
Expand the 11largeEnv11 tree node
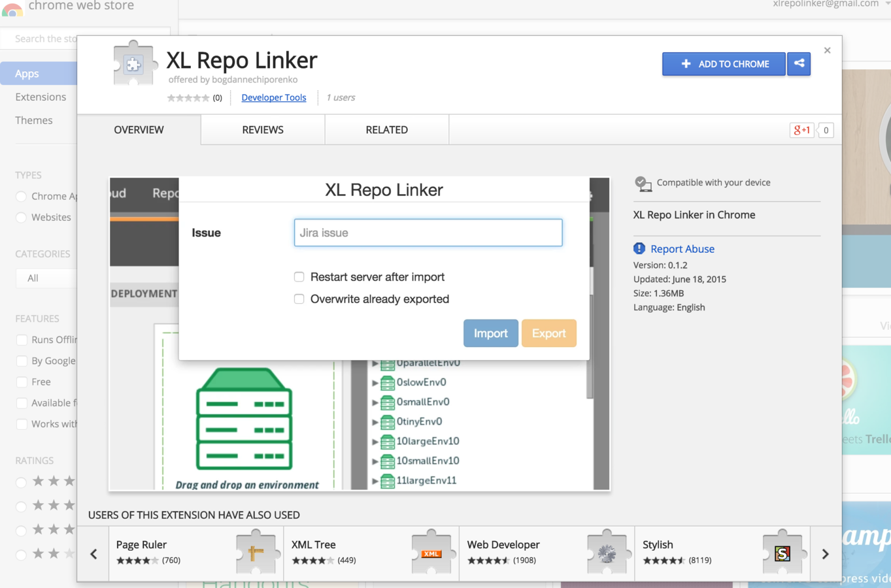(x=375, y=481)
